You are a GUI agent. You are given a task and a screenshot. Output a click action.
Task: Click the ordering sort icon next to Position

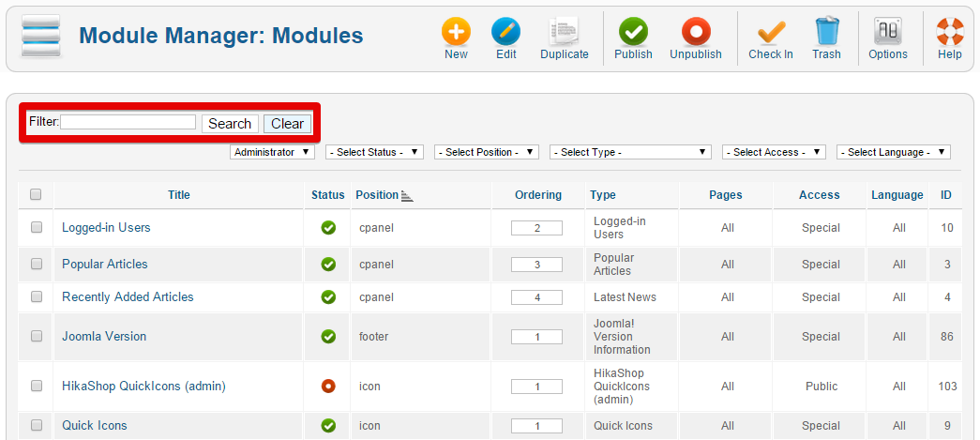click(x=408, y=196)
